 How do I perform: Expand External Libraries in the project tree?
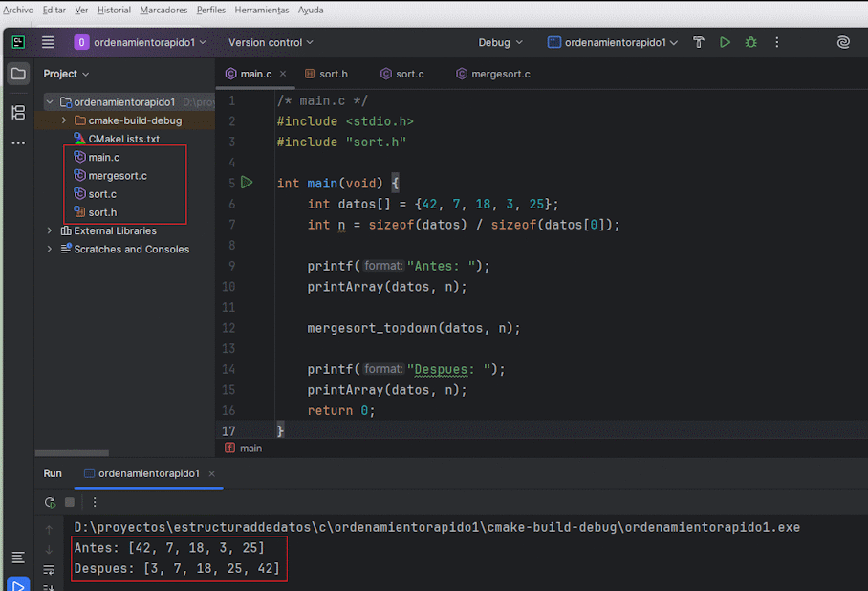pos(48,230)
